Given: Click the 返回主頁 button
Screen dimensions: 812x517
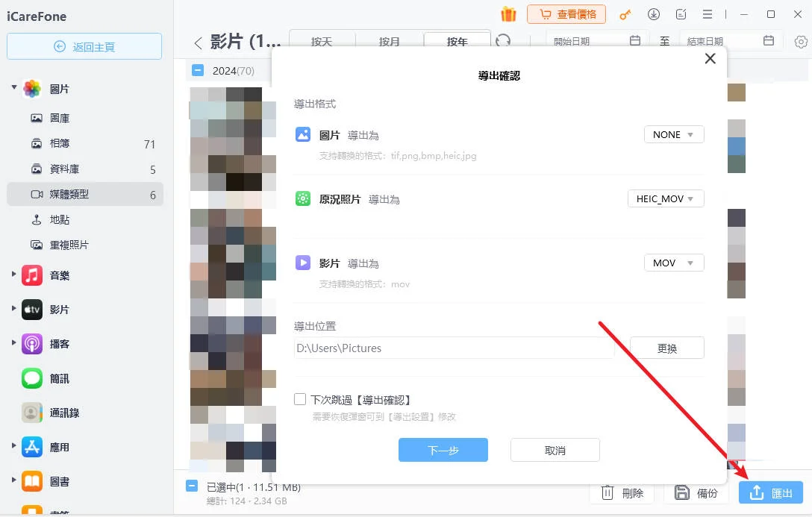Looking at the screenshot, I should (x=84, y=46).
